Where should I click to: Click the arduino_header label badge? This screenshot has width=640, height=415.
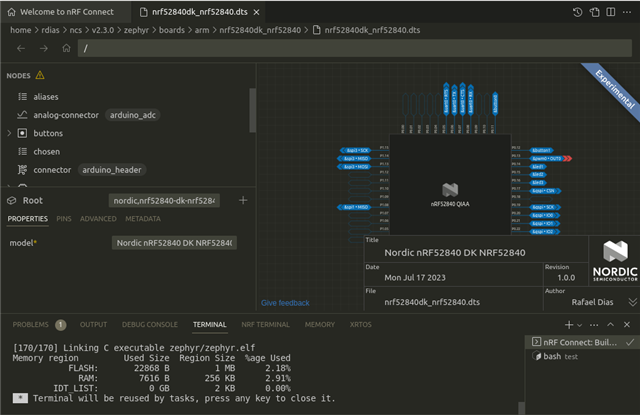click(x=112, y=170)
